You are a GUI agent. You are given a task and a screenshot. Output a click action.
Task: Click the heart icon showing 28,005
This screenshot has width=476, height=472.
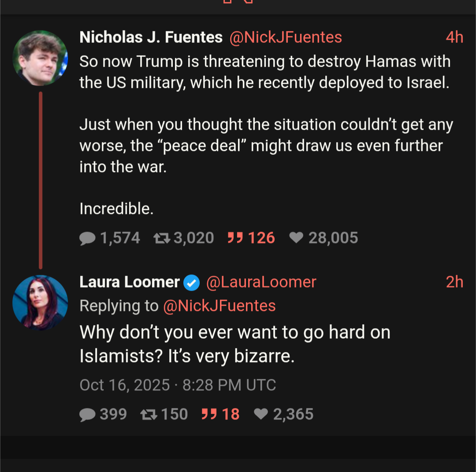(x=296, y=238)
